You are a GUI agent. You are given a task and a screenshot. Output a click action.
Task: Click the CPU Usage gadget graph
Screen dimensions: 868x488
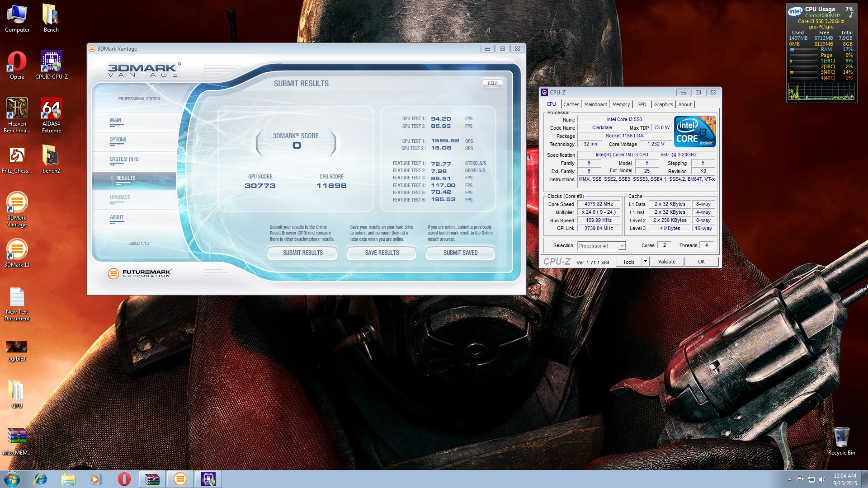pos(821,91)
